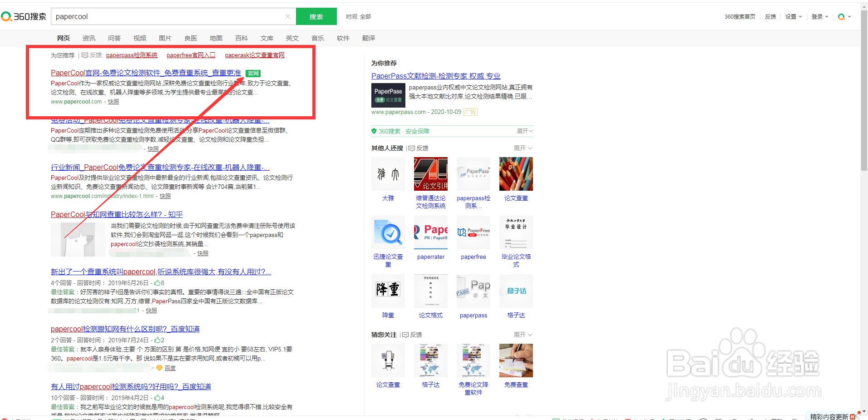
Task: Click the 免费论文降重软件 thumbnail
Action: (473, 361)
